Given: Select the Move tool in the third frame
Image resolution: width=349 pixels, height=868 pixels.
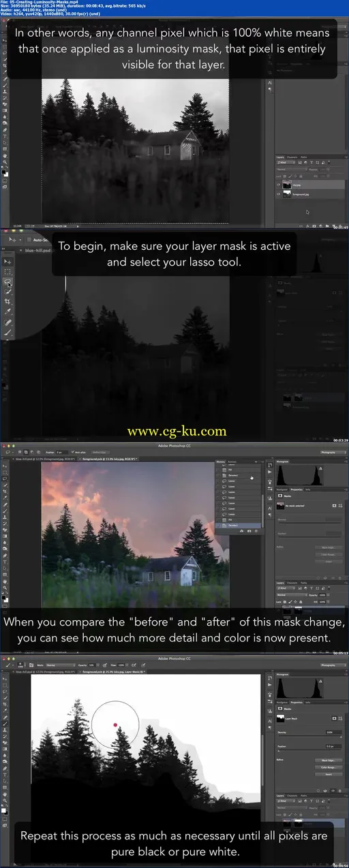Looking at the screenshot, I should (5, 466).
